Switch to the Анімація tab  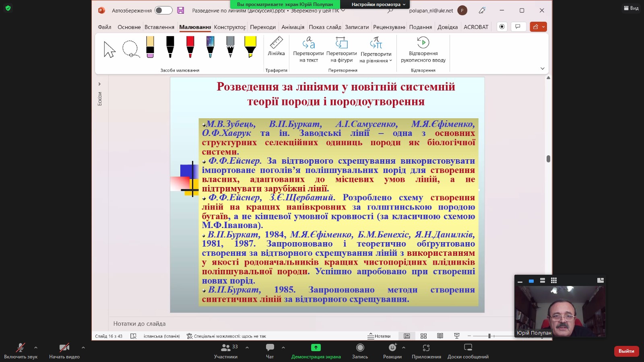293,27
